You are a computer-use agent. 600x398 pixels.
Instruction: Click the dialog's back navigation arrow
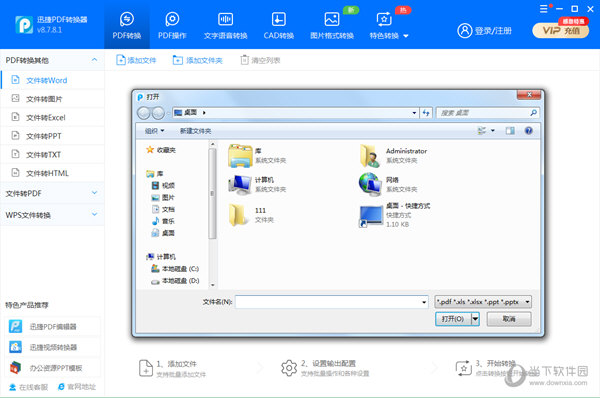point(143,113)
